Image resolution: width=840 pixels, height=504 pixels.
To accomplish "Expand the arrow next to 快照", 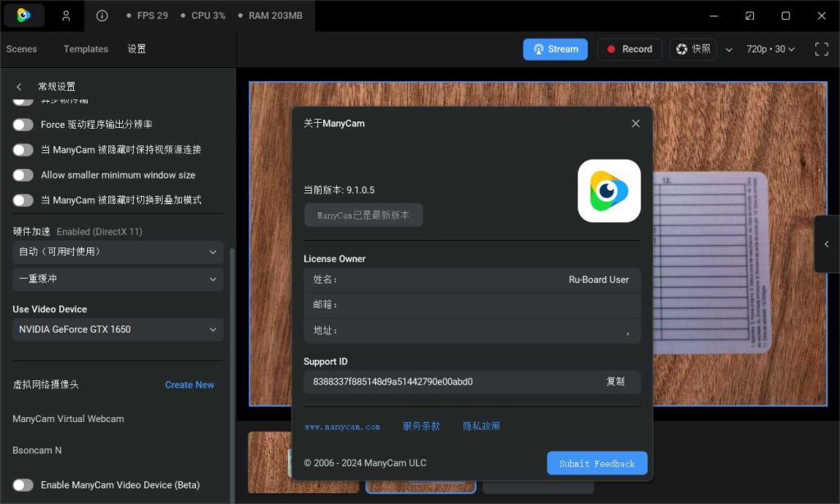I will click(x=728, y=50).
